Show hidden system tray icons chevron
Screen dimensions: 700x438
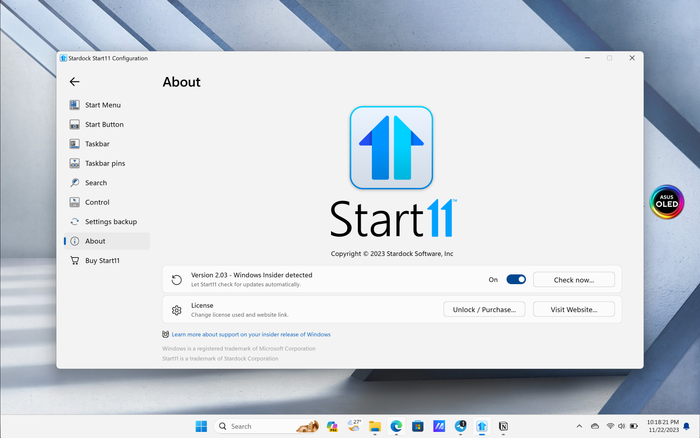click(579, 426)
